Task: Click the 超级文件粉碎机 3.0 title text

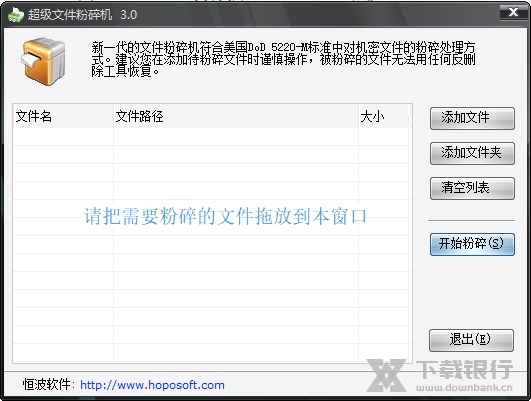Action: click(x=82, y=15)
